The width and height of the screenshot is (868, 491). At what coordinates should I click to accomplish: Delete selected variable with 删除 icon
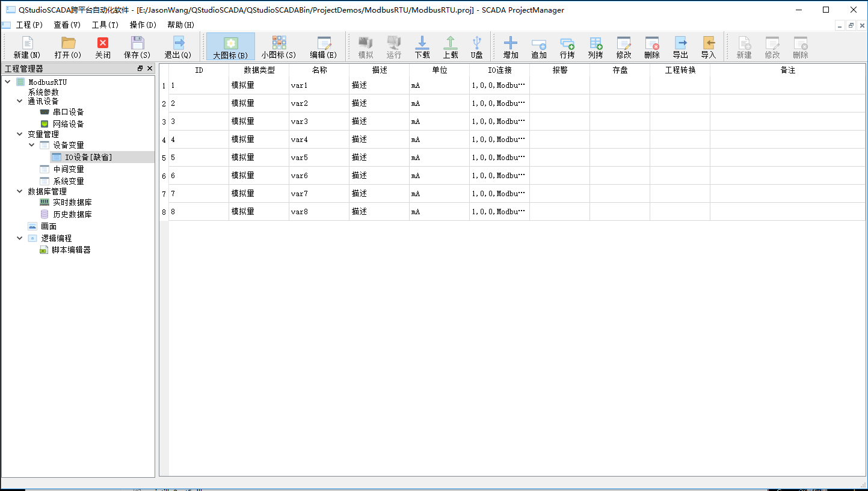tap(652, 46)
